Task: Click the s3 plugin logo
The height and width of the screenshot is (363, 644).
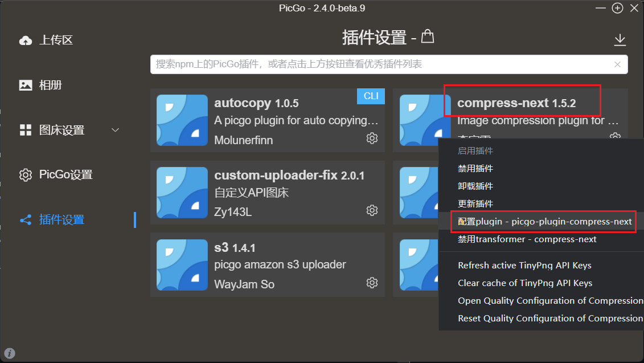Action: coord(182,265)
